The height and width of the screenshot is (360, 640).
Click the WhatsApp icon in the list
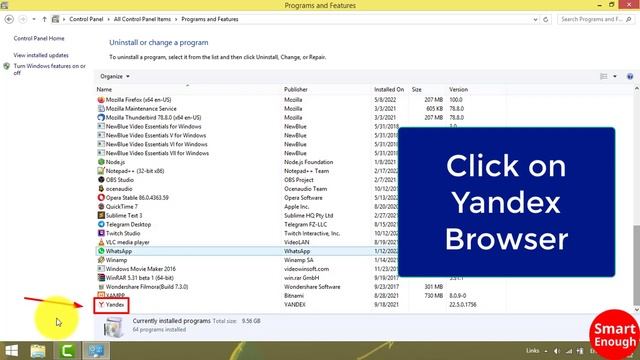(101, 251)
